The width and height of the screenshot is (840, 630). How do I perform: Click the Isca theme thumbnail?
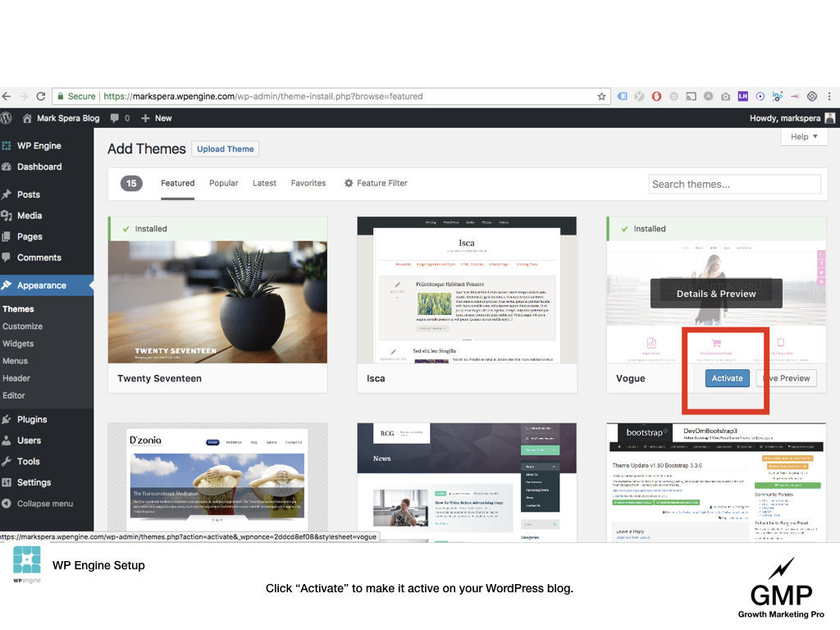467,290
